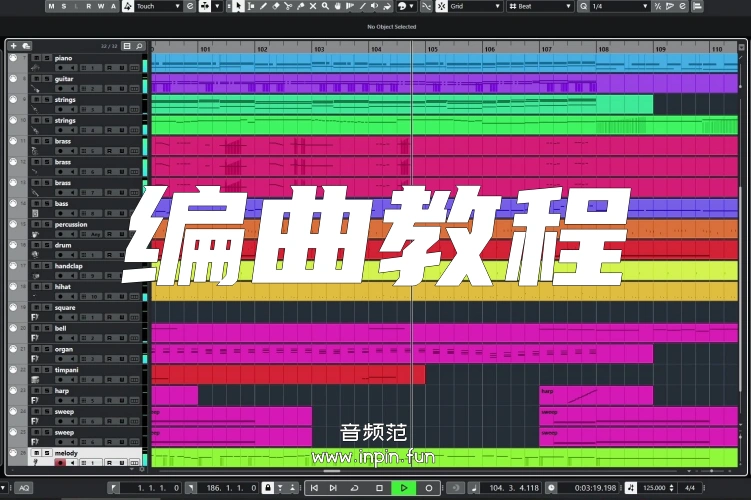The height and width of the screenshot is (500, 751).
Task: Select the timpani track by its name
Action: point(66,370)
